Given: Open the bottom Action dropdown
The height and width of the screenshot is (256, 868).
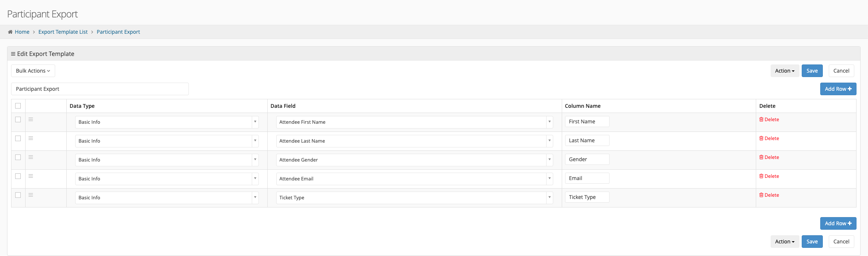Looking at the screenshot, I should [x=785, y=242].
